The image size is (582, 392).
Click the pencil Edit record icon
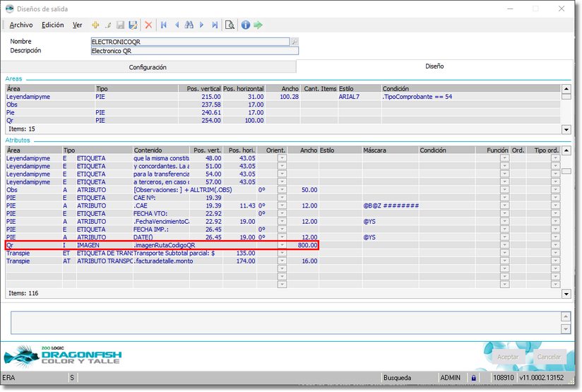(x=108, y=25)
